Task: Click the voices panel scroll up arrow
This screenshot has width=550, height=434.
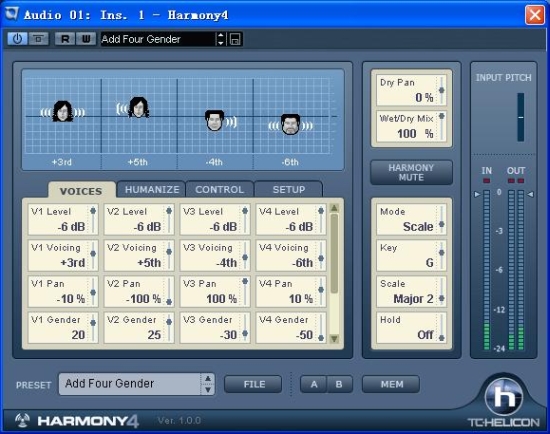Action: click(x=334, y=208)
